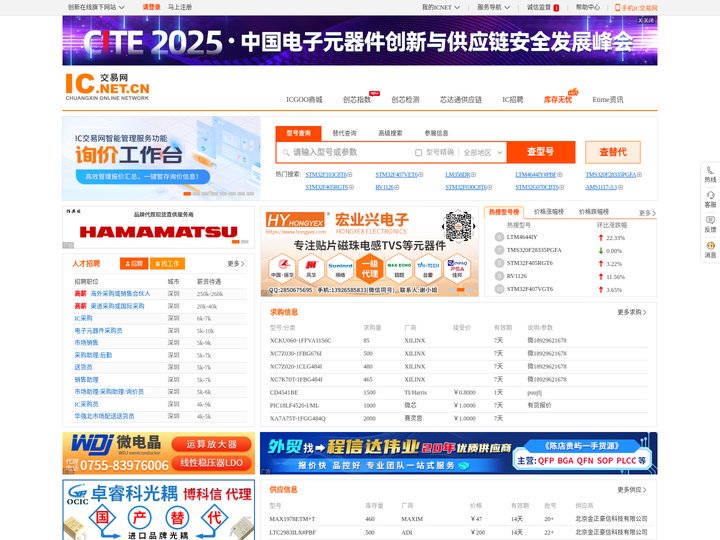The image size is (720, 540).
Task: Select the 热搜型号榜 tab
Action: pos(504,212)
